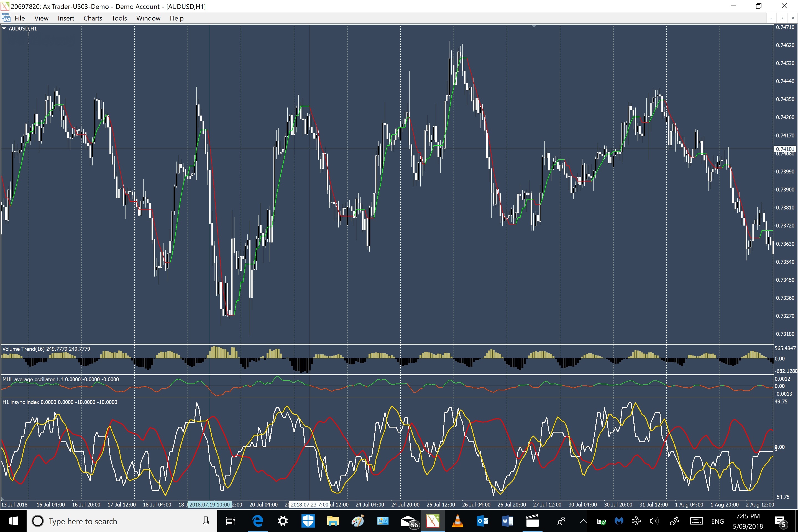
Task: Click the Malwarebytes tray icon
Action: pyautogui.click(x=619, y=521)
